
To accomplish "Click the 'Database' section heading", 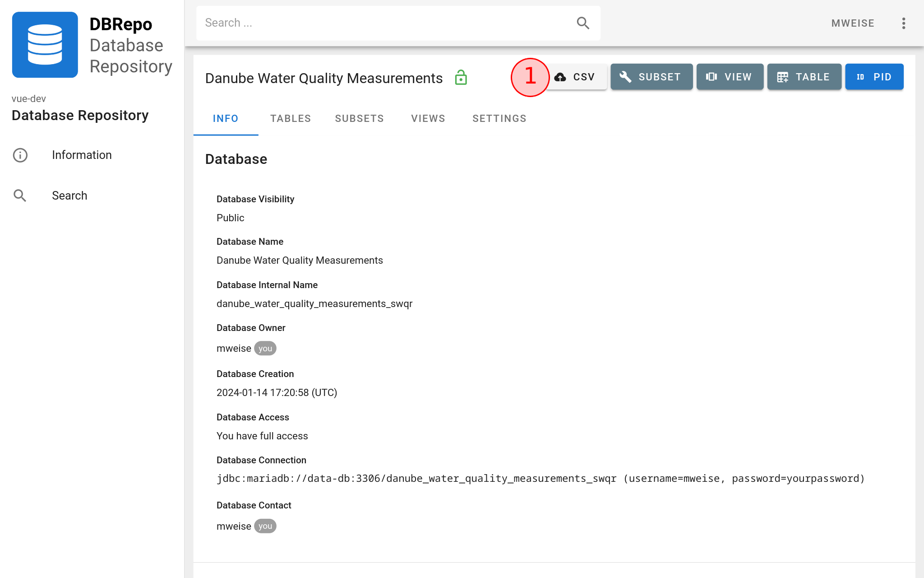I will (x=236, y=159).
